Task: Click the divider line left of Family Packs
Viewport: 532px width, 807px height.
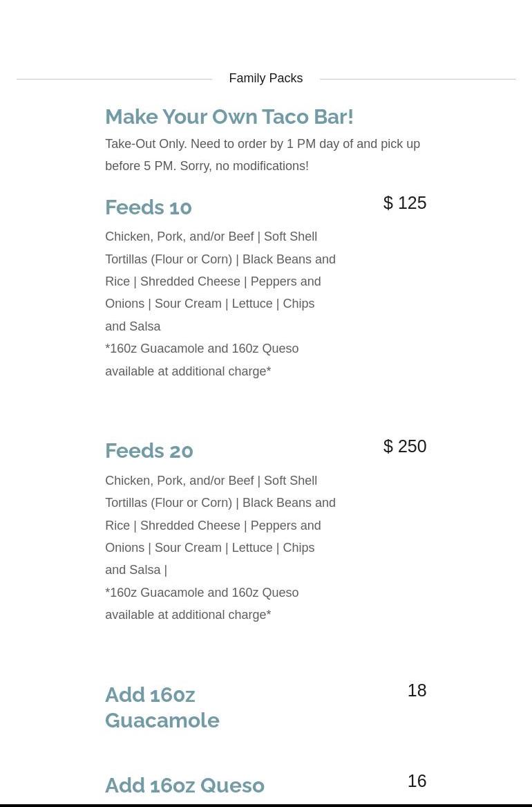Action: coord(114,79)
